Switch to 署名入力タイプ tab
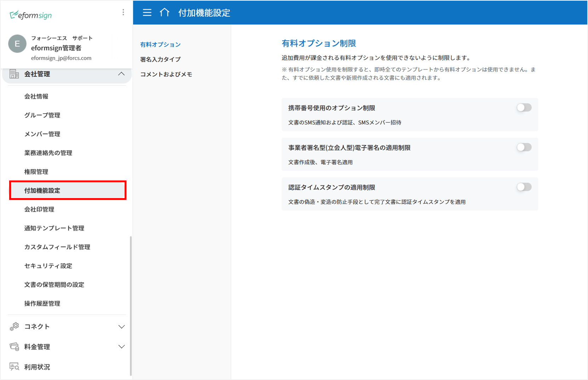 click(x=160, y=59)
